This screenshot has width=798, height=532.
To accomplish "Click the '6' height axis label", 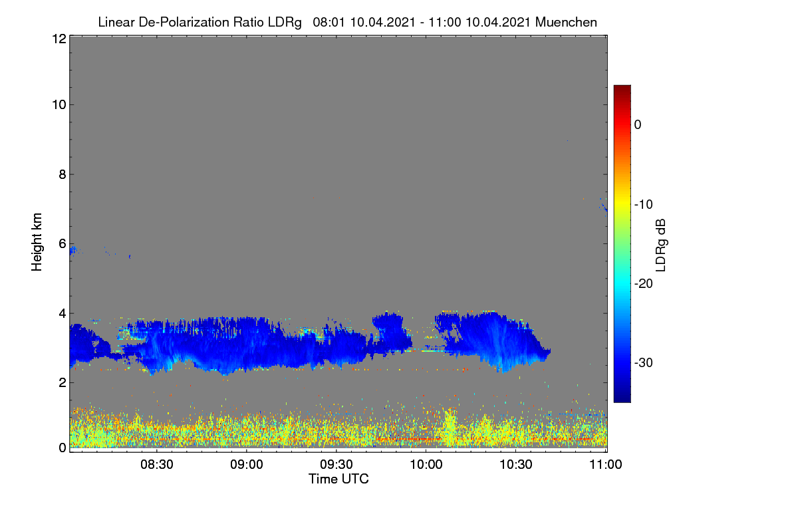I will coord(62,243).
